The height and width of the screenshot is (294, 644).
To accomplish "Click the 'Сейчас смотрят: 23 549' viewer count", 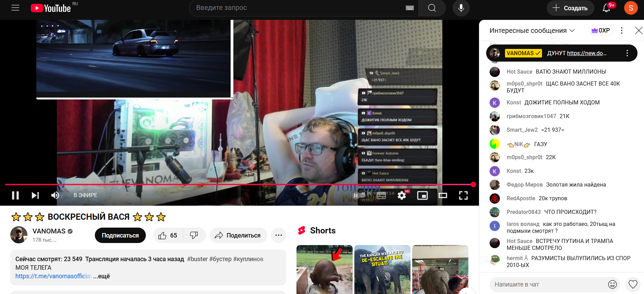I will click(49, 259).
